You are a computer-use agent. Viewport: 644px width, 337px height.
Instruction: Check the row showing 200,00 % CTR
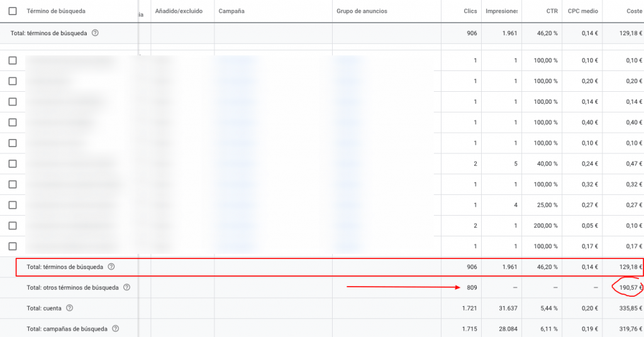click(x=13, y=226)
